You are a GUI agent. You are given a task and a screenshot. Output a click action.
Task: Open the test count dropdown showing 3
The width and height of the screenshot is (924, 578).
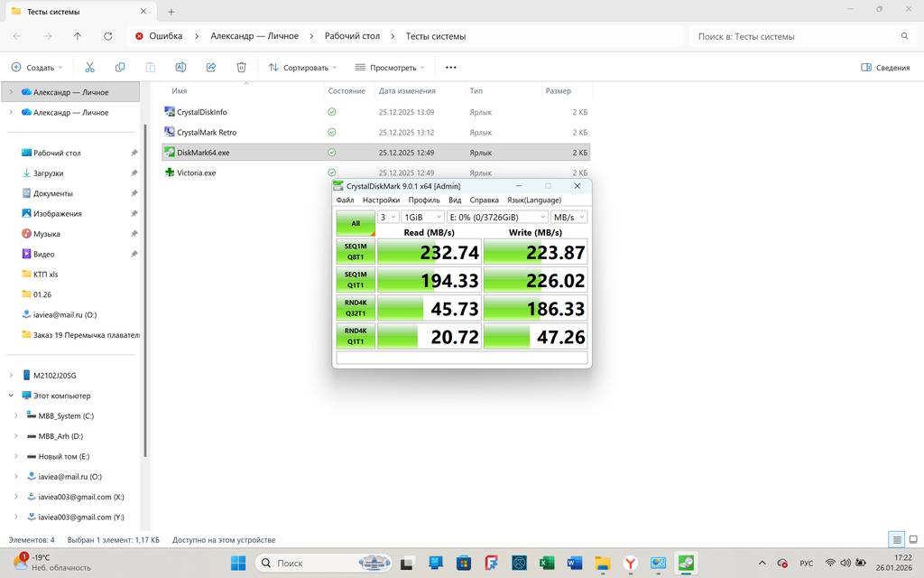point(388,218)
